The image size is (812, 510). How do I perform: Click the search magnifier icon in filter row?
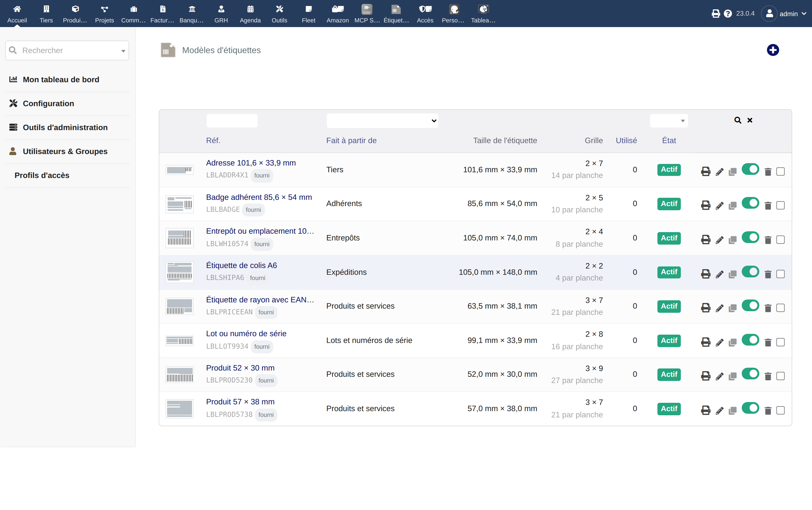(x=738, y=120)
